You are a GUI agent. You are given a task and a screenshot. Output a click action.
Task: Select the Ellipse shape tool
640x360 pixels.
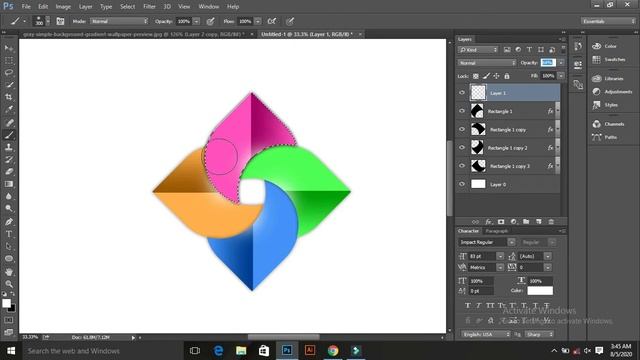click(x=9, y=259)
